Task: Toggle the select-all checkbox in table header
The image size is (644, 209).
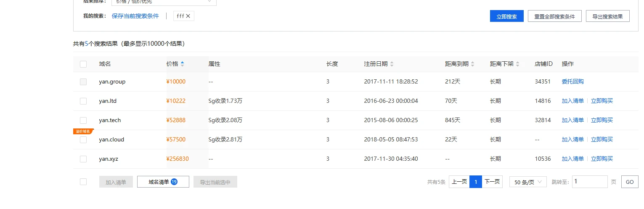Action: 83,64
